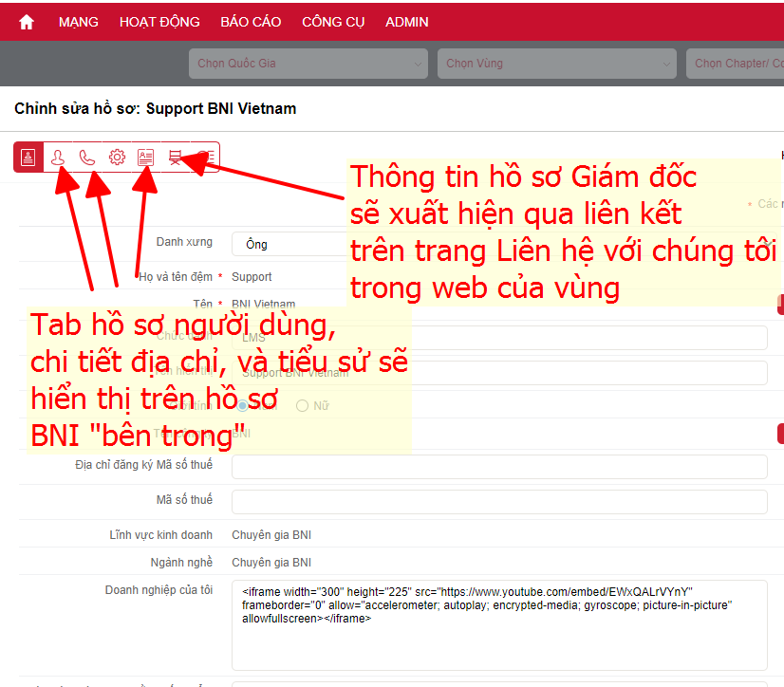This screenshot has height=687, width=784.
Task: Open the CÔNG CỤ menu
Action: click(333, 22)
